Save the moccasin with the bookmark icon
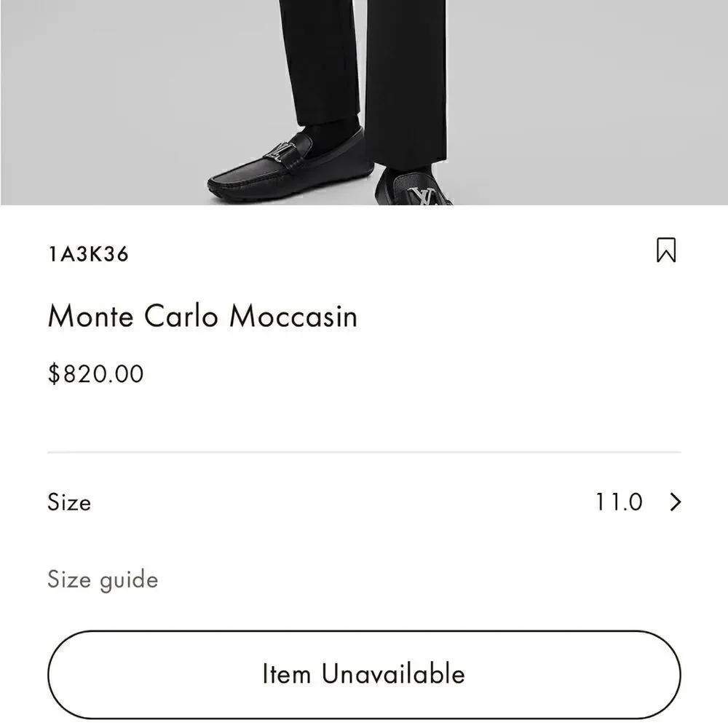This screenshot has height=728, width=728. click(666, 250)
